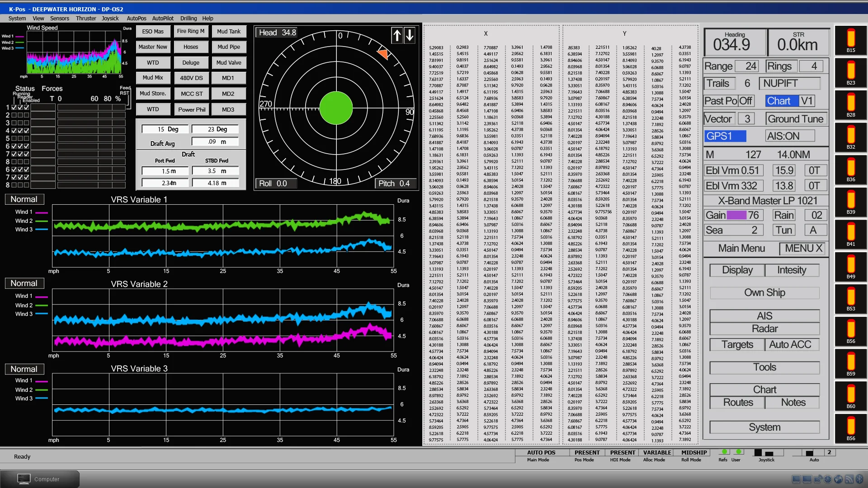Click the RSS feed tray icon

coord(849,479)
